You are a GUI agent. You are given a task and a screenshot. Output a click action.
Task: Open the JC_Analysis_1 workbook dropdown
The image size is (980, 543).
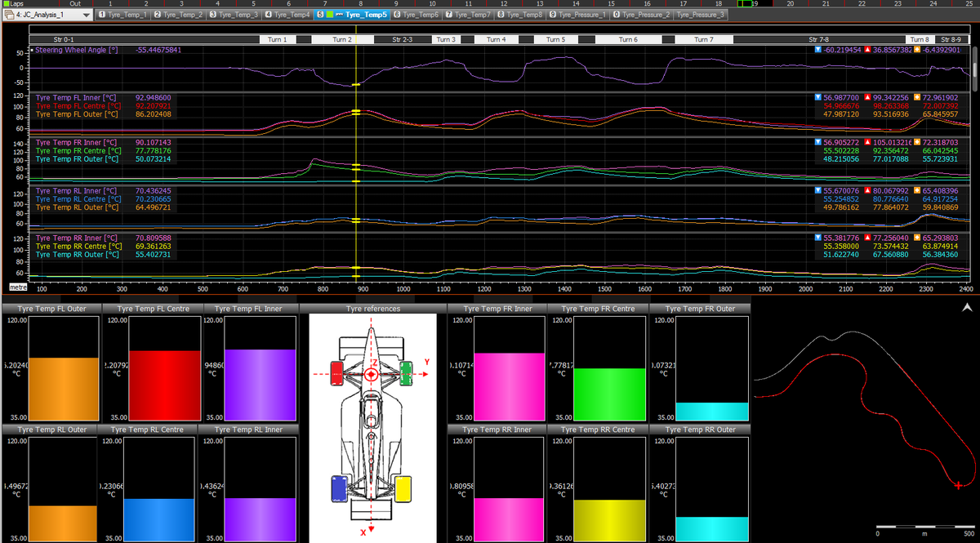pyautogui.click(x=87, y=15)
